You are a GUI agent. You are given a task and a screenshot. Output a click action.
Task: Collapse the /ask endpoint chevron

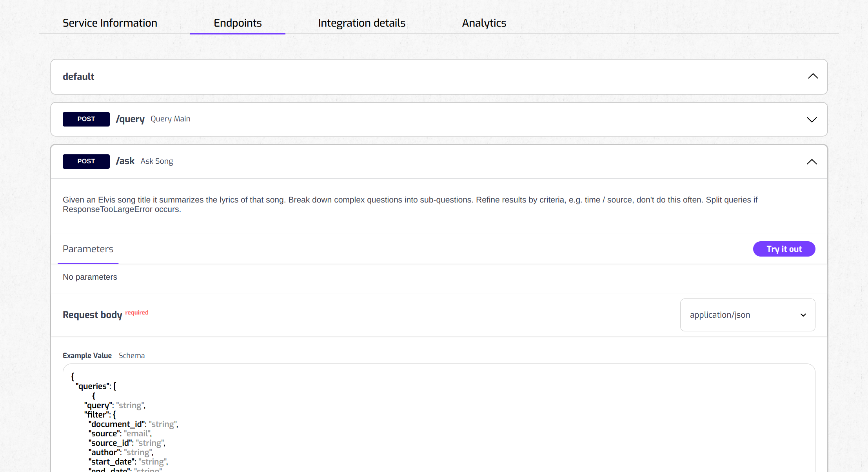click(x=812, y=162)
